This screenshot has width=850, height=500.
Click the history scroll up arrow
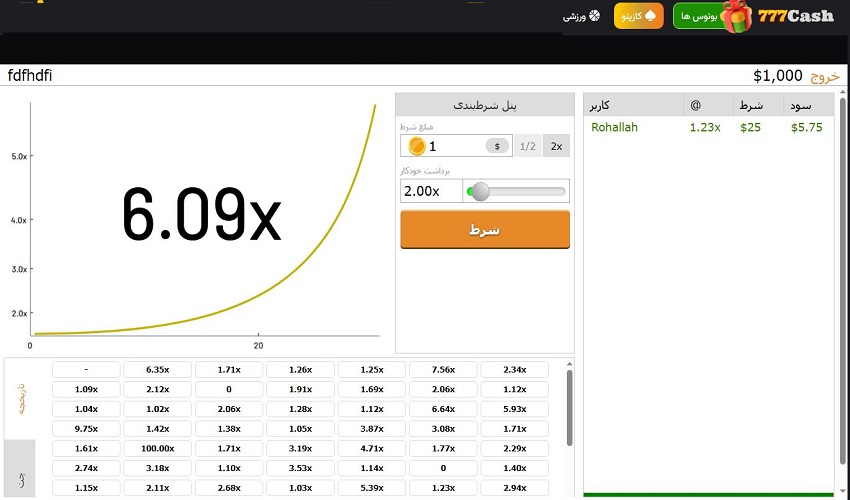(569, 364)
